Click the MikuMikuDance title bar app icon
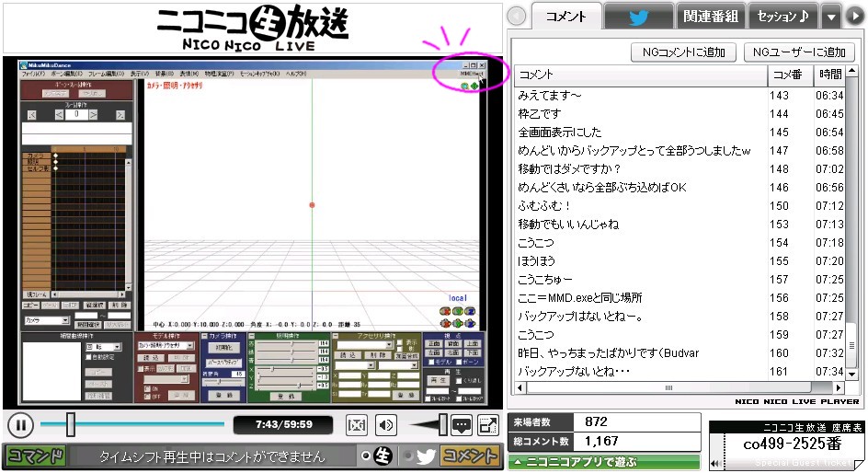The height and width of the screenshot is (473, 868). [x=24, y=65]
